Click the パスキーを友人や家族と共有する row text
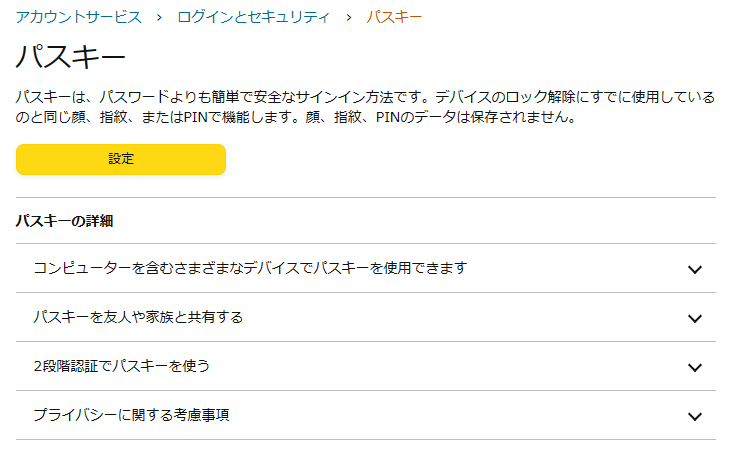 point(138,317)
